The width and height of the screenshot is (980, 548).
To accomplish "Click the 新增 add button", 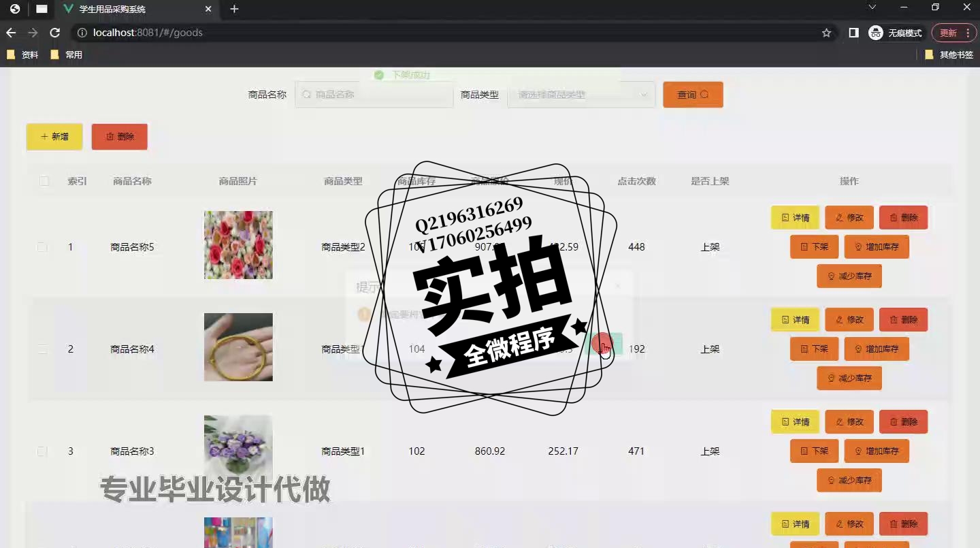I will pyautogui.click(x=54, y=137).
